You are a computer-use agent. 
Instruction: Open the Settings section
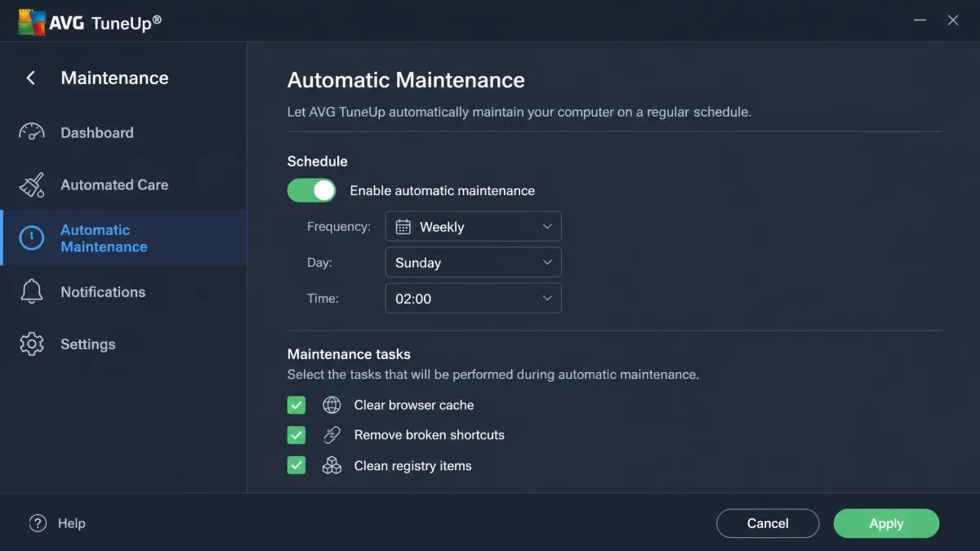pos(123,344)
